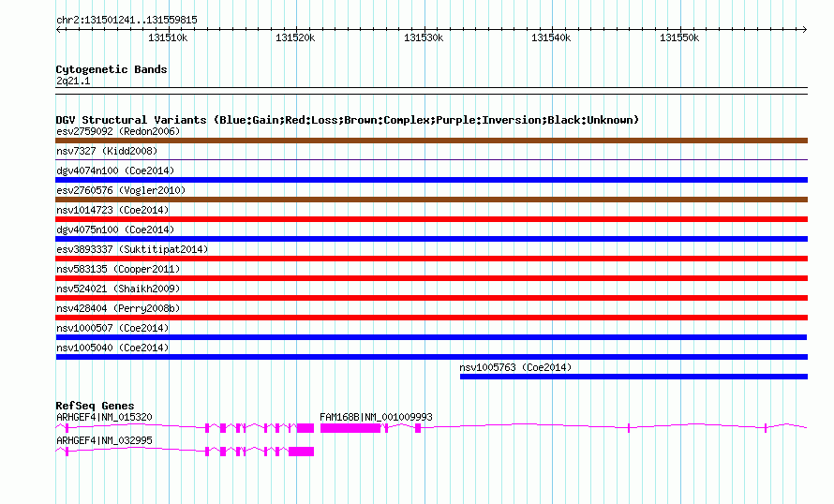This screenshot has width=834, height=504.
Task: Click the dgv4074n100 (Coe2014) label
Action: pyautogui.click(x=115, y=170)
